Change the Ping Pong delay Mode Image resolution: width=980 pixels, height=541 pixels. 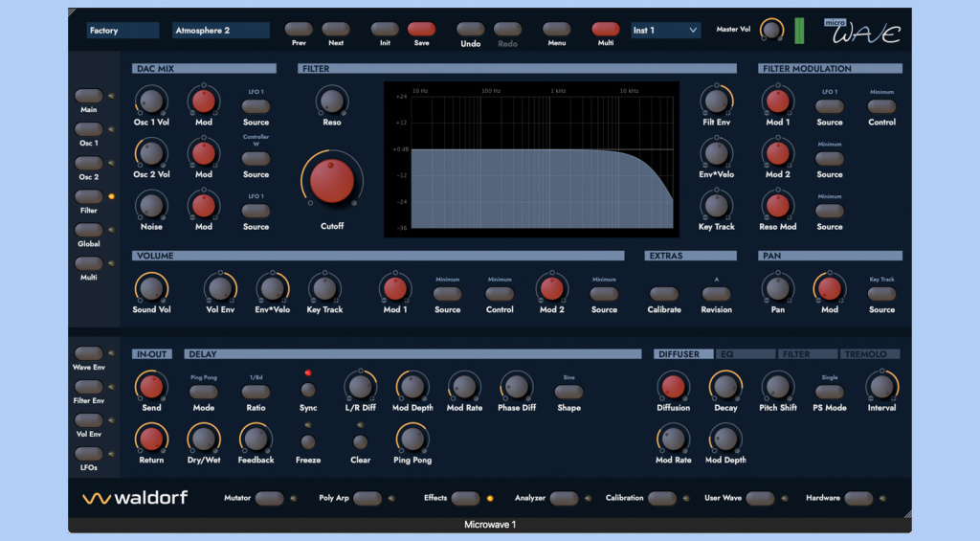click(203, 393)
